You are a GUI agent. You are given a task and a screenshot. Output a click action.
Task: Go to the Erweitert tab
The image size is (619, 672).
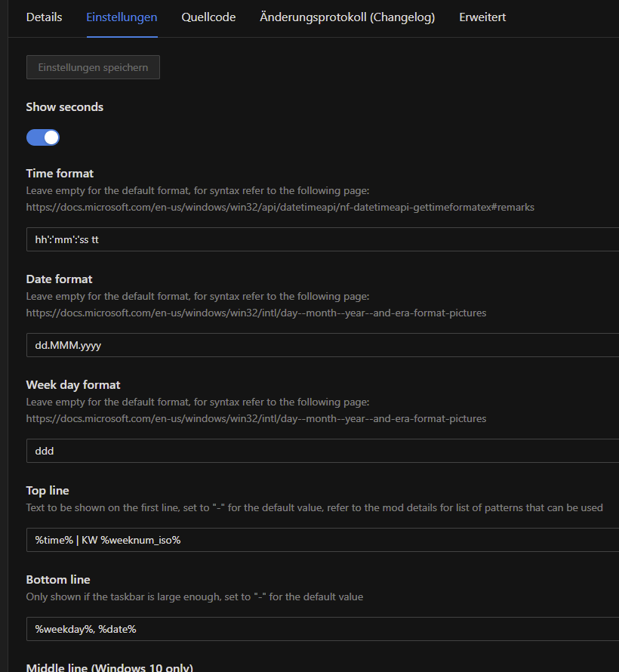(482, 17)
